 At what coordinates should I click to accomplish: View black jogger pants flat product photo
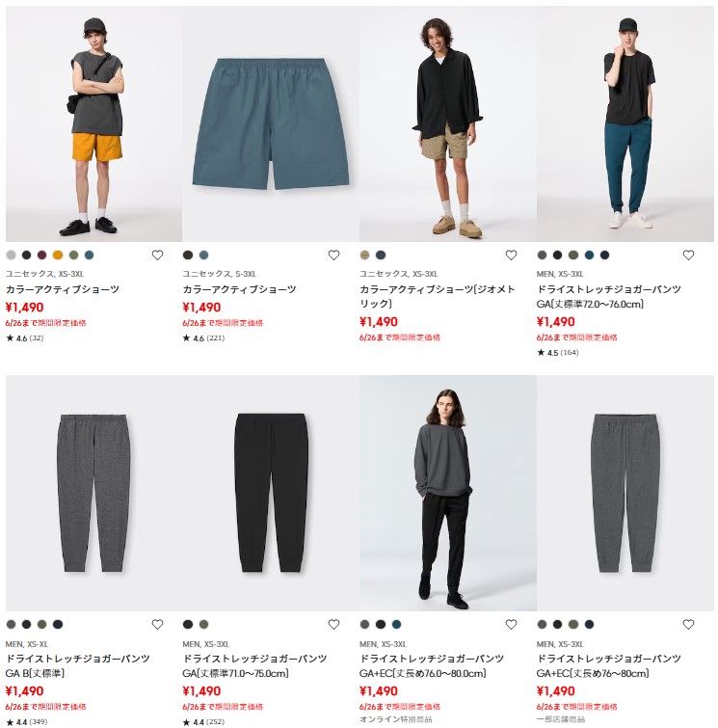coord(271,493)
